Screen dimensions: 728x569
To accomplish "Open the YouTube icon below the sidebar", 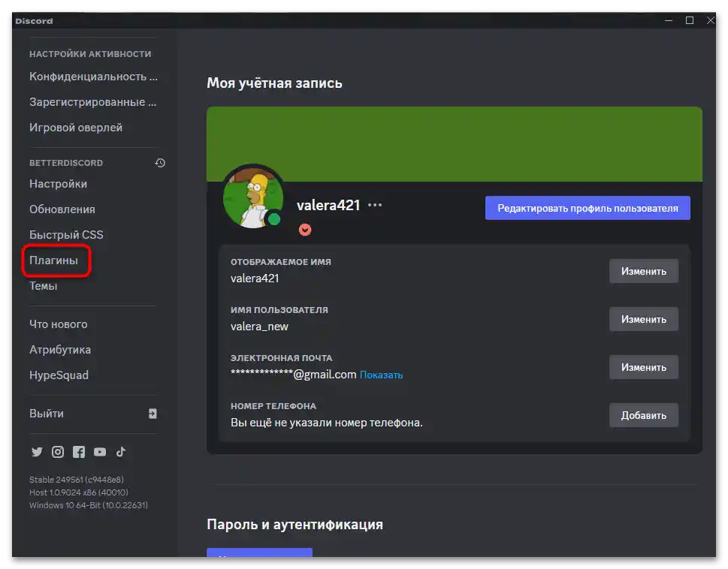I will coord(99,452).
